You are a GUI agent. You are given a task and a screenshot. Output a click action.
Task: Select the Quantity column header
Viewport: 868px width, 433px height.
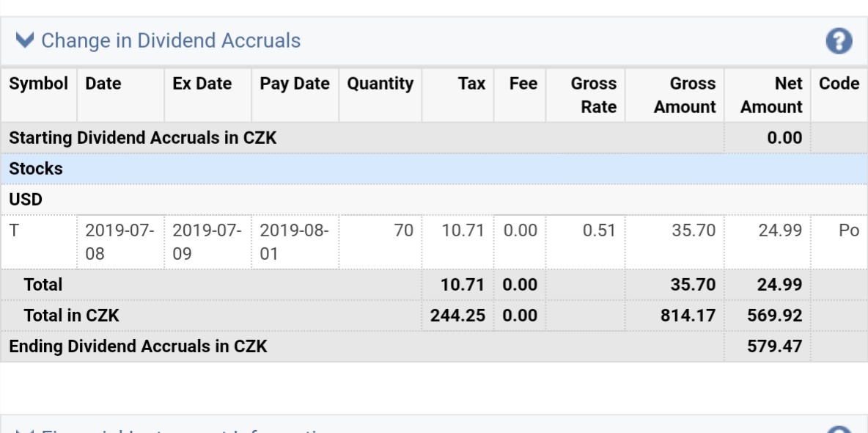(x=380, y=84)
